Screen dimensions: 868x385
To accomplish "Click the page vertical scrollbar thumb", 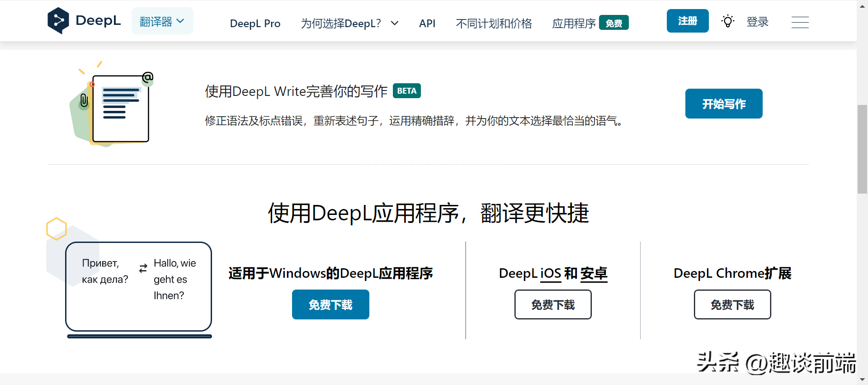I will [x=862, y=149].
